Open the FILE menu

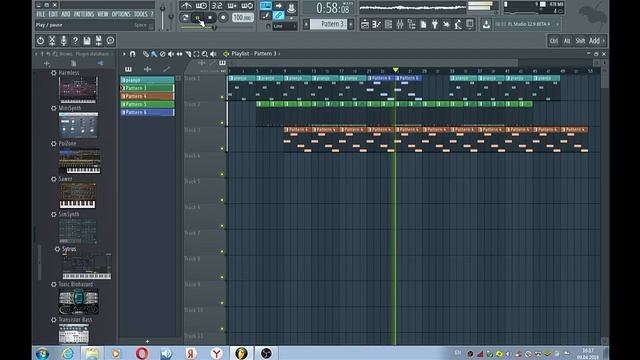point(41,14)
